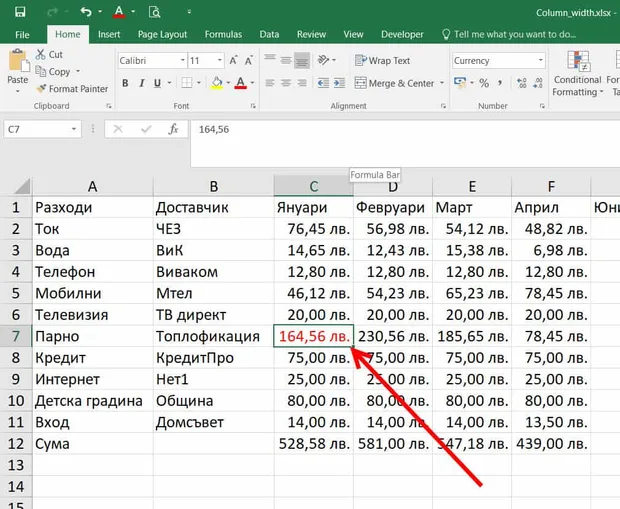620x509 pixels.
Task: Open Print Preview from quick access toolbar
Action: (x=154, y=12)
